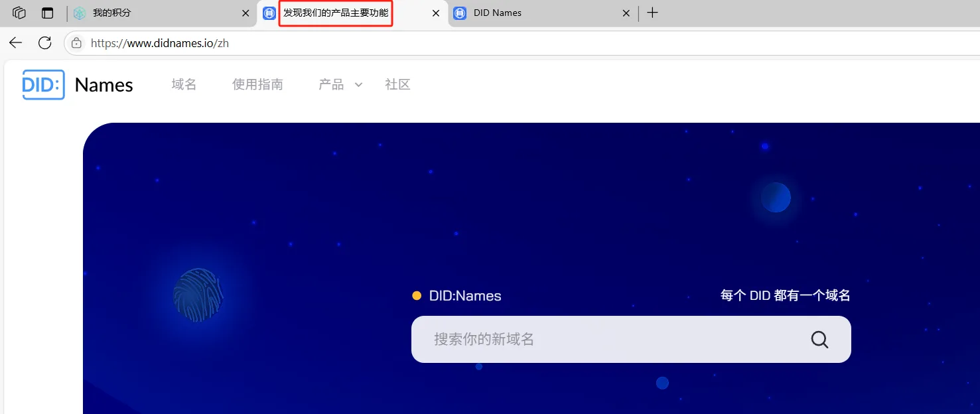Click the DID:Names label text
The image size is (980, 414).
coord(465,296)
